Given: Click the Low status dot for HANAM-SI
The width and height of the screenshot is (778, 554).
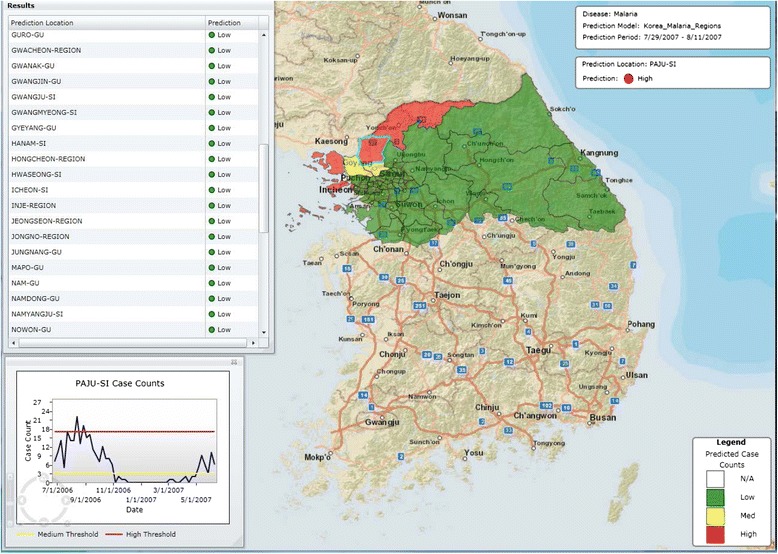Looking at the screenshot, I should [212, 144].
